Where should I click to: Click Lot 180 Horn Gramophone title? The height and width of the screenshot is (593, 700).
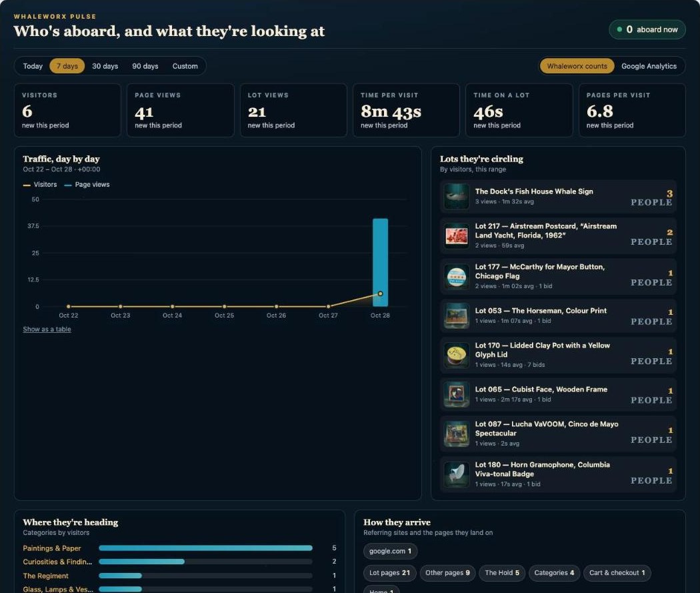543,469
